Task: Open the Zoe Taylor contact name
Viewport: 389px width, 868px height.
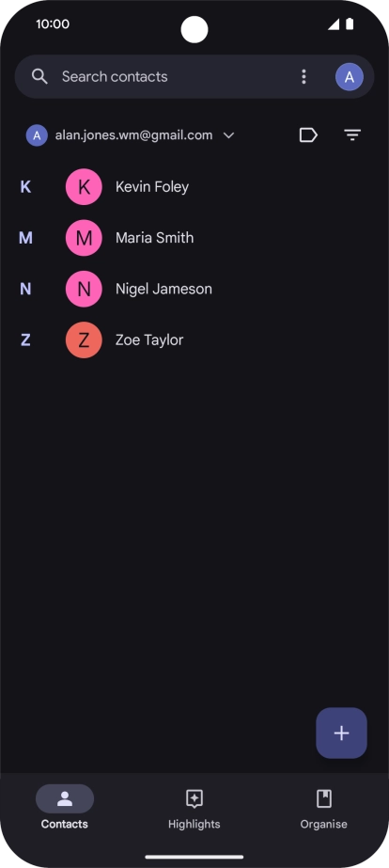Action: [149, 339]
